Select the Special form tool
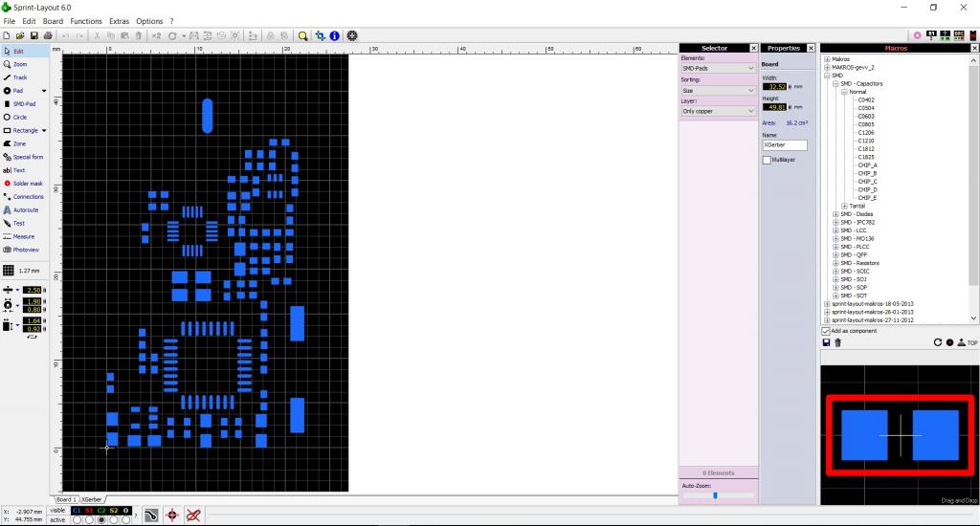Screen dimensions: 980x526 click(25, 157)
